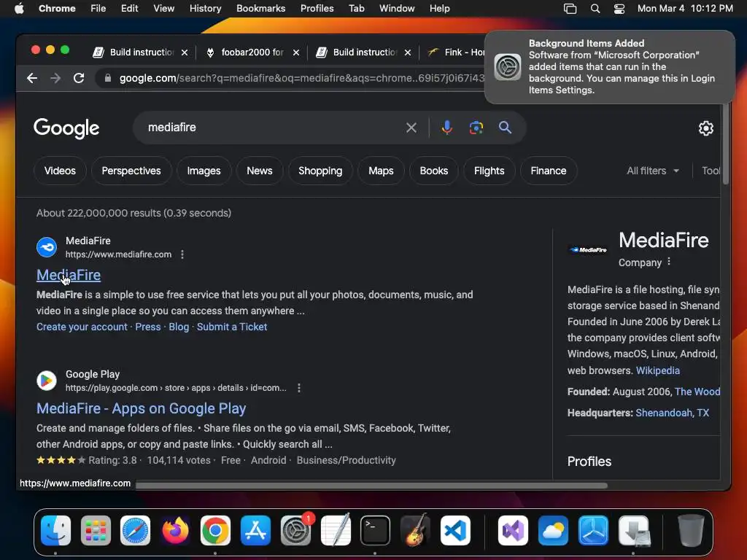Open the Bookmarks menu
This screenshot has height=560, width=747.
click(260, 9)
